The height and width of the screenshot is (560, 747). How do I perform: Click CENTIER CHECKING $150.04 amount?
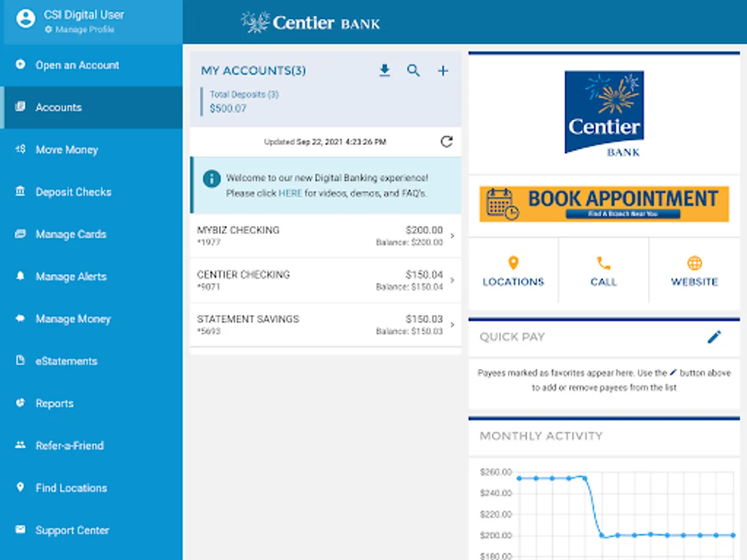(x=425, y=274)
